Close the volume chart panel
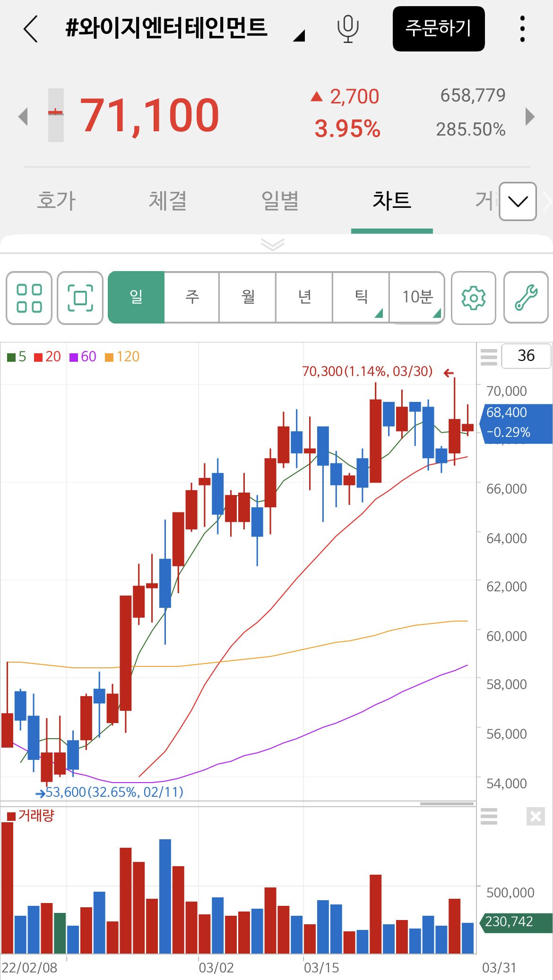 click(536, 816)
